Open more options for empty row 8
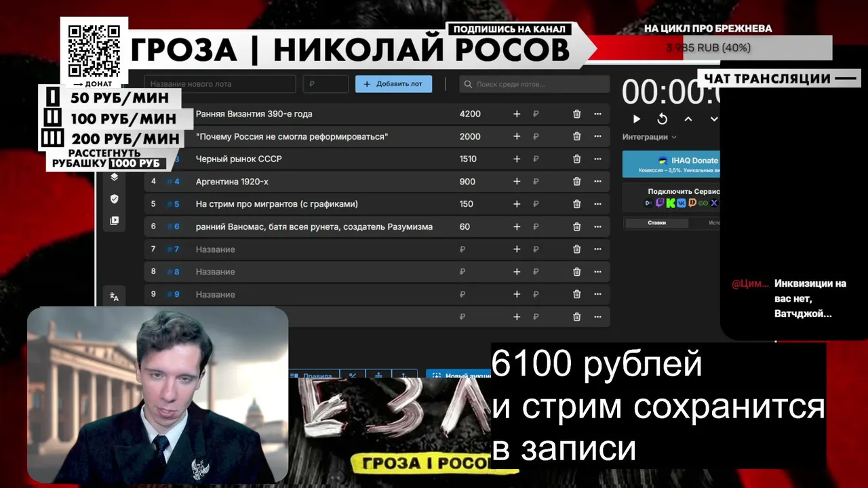Image resolution: width=868 pixels, height=488 pixels. (x=597, y=272)
